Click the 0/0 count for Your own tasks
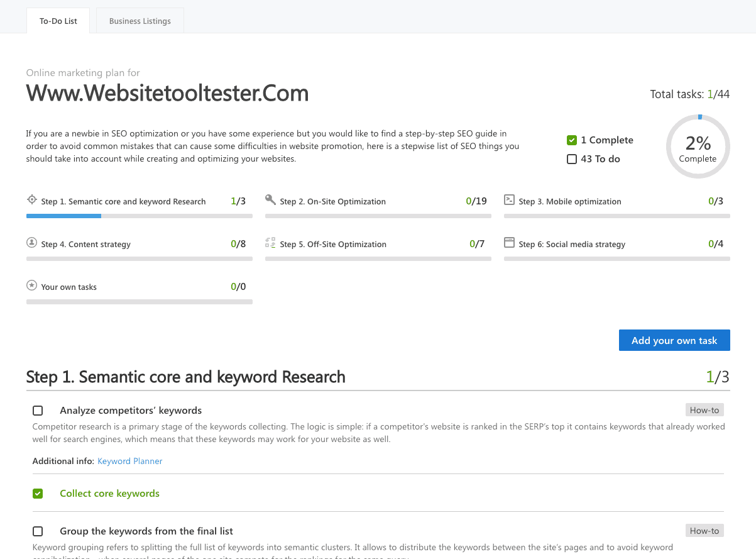 [x=238, y=287]
